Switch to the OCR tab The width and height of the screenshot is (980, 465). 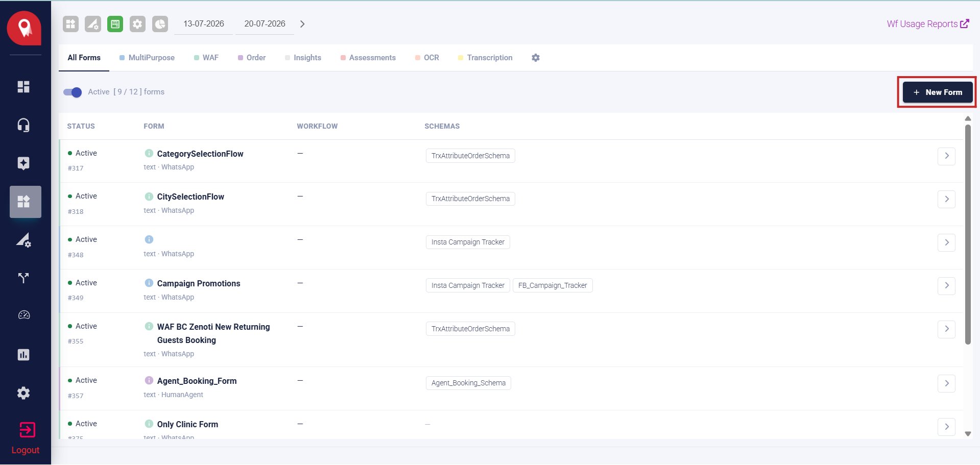(427, 58)
